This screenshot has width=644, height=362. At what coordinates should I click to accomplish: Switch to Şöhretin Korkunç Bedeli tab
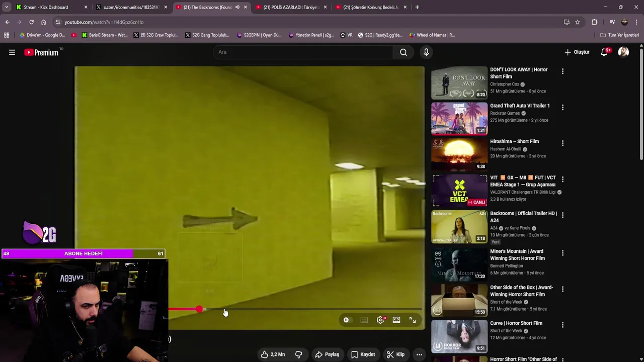tap(371, 7)
